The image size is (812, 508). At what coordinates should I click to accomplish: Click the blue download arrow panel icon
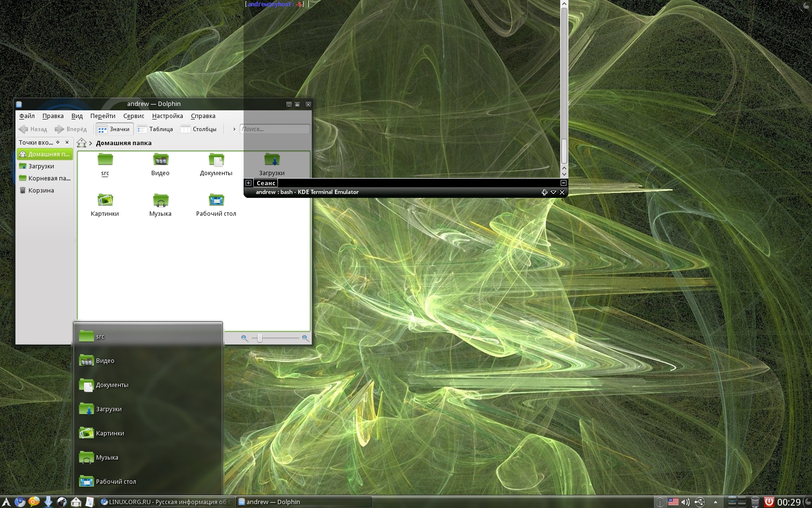48,502
